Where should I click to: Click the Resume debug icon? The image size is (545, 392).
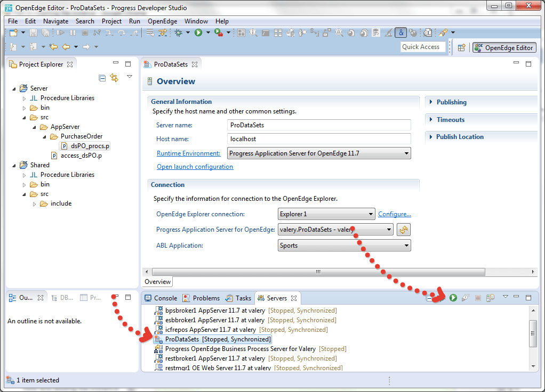pos(60,33)
